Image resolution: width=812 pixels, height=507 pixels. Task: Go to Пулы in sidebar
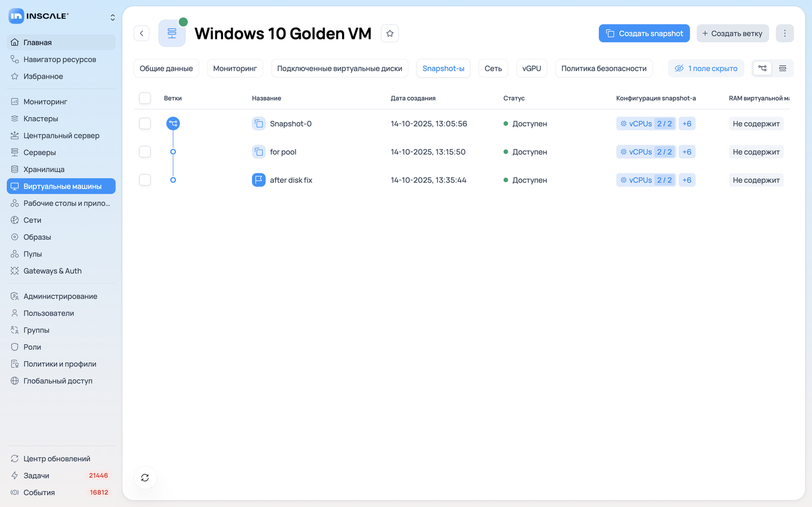coord(61,254)
